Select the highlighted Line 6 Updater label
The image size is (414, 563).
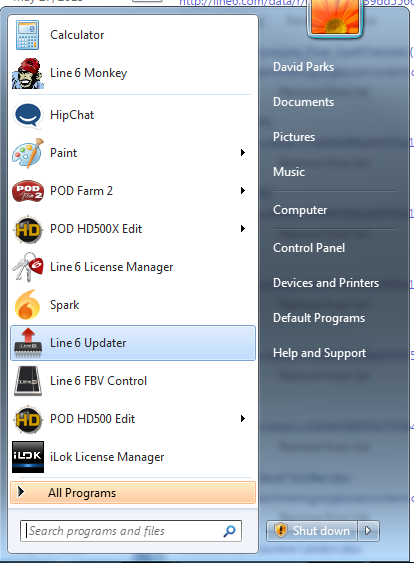(x=88, y=343)
